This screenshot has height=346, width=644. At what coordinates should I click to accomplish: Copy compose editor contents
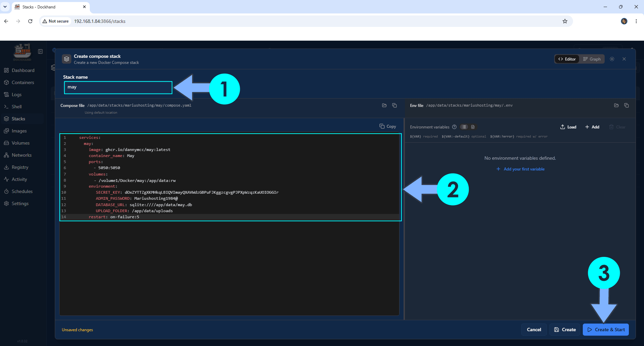388,126
